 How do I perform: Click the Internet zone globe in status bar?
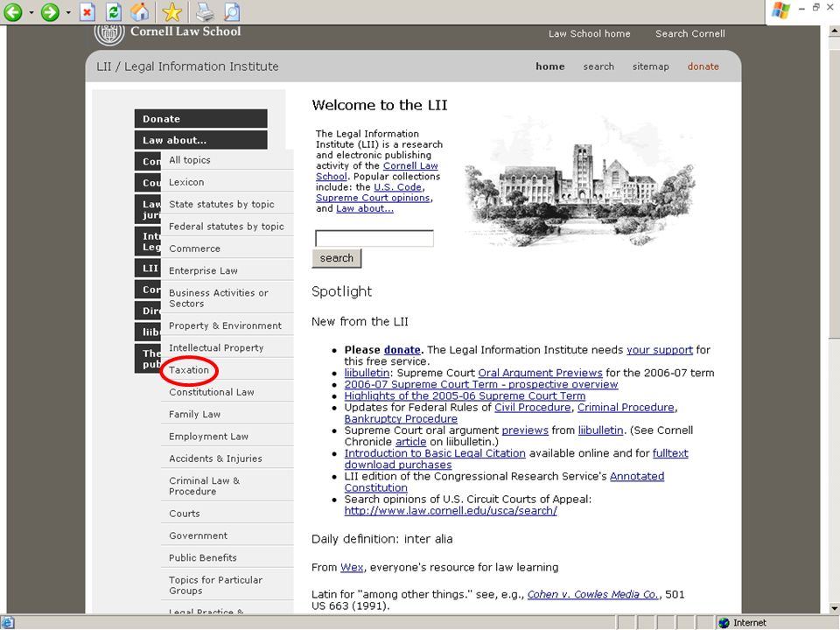[724, 622]
